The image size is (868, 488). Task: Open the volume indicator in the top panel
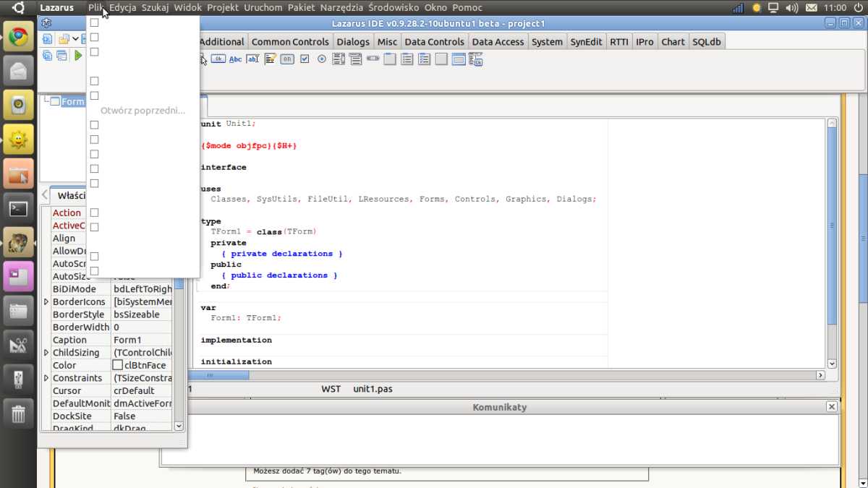[792, 8]
